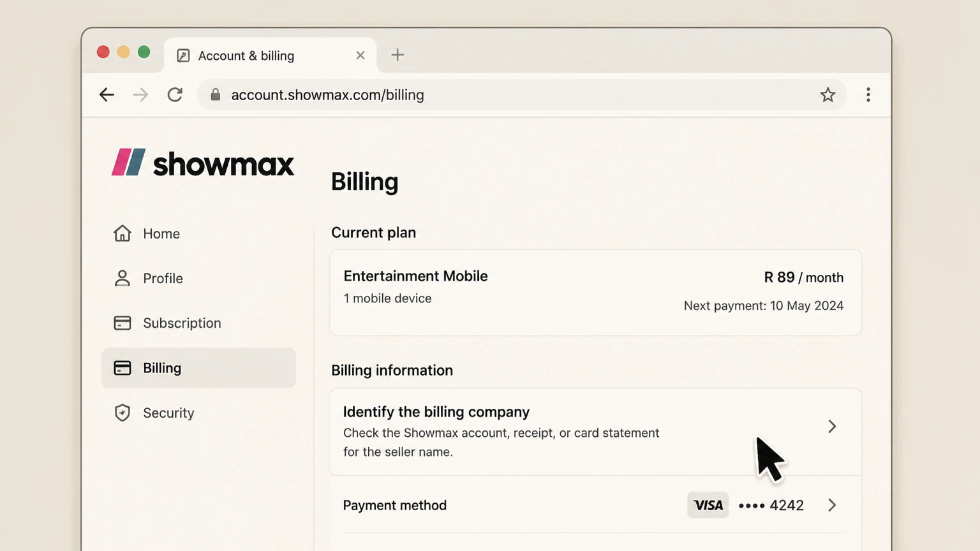Reload the billing page
Image resolution: width=980 pixels, height=551 pixels.
click(x=175, y=95)
